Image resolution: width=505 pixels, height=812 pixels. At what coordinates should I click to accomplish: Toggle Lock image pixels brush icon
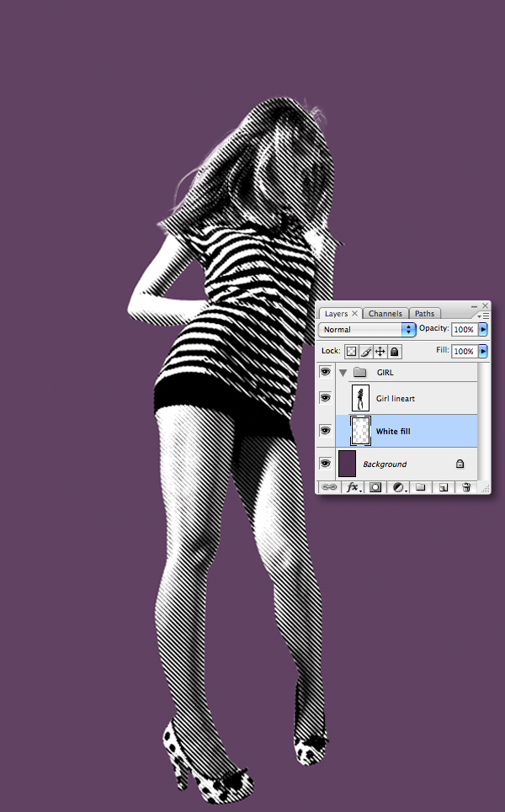365,352
